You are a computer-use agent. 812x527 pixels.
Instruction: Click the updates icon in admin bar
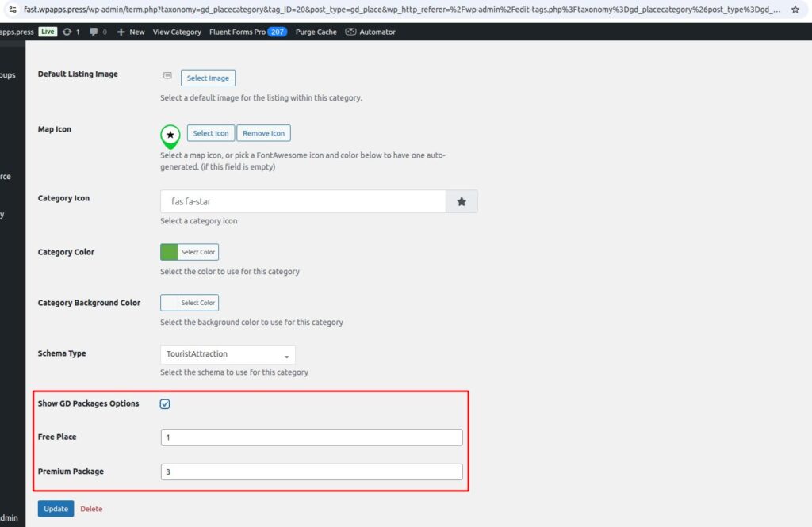click(x=67, y=32)
